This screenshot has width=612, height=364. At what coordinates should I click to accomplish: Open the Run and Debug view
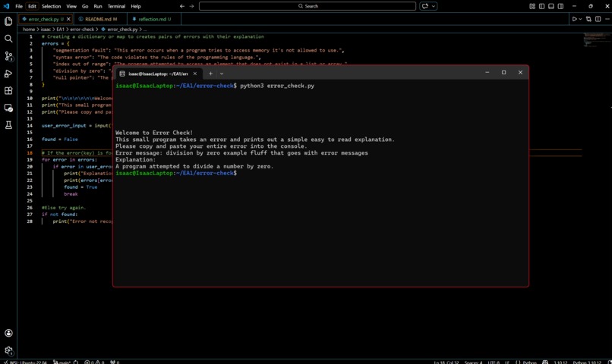[x=8, y=74]
